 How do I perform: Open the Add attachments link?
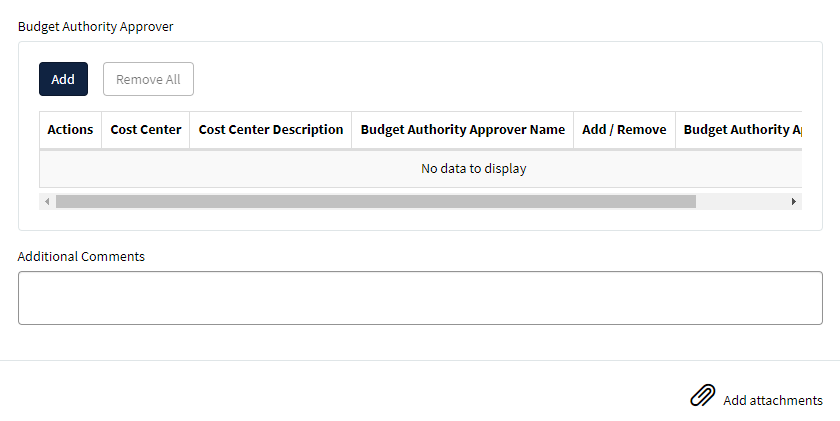[772, 400]
